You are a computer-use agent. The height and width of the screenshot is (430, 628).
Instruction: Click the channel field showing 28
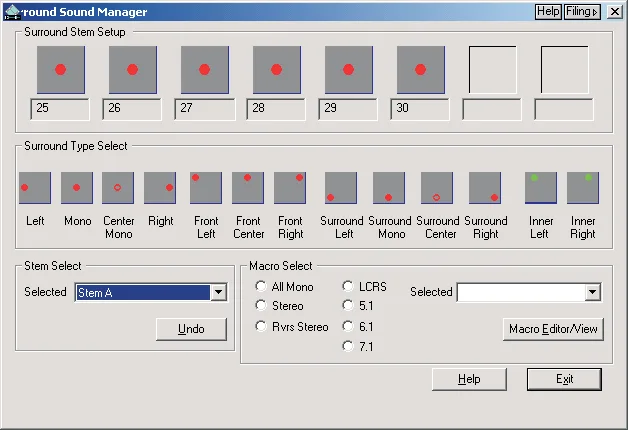pyautogui.click(x=276, y=109)
